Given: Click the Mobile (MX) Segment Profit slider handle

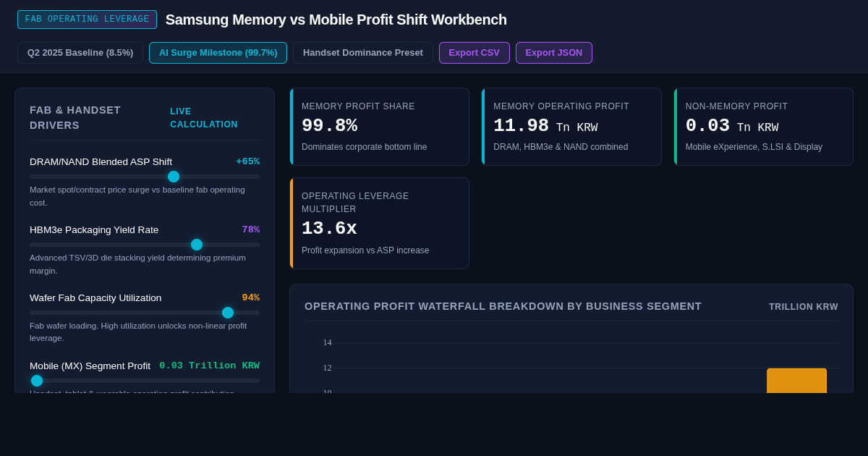Looking at the screenshot, I should click(x=37, y=381).
